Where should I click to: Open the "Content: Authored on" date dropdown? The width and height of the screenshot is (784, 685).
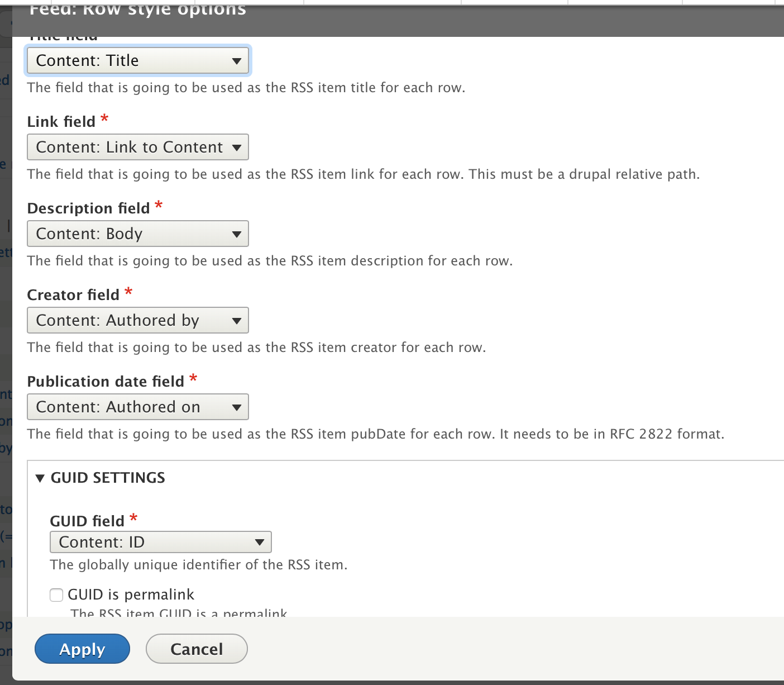point(138,407)
